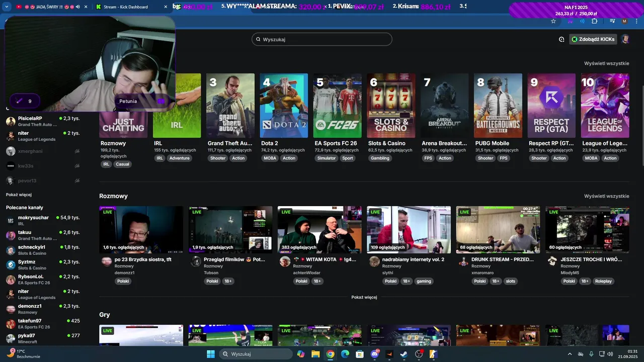Open Counter-Strike icon in taskbar
The width and height of the screenshot is (644, 362).
click(x=433, y=354)
